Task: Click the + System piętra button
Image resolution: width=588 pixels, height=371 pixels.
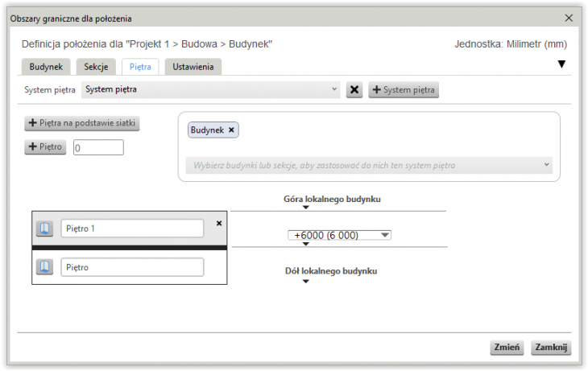Action: pyautogui.click(x=404, y=90)
